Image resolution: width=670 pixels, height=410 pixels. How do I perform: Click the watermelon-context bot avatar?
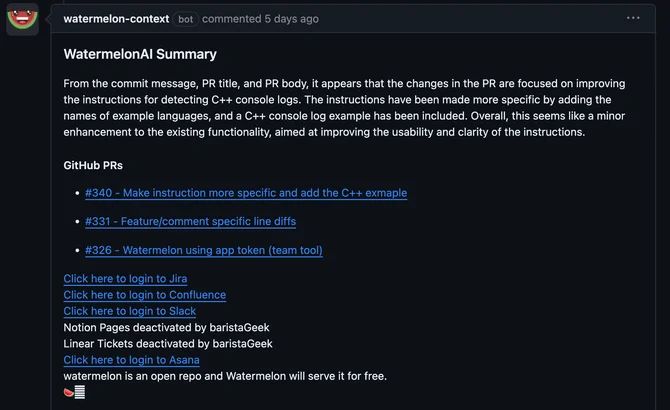pyautogui.click(x=22, y=19)
